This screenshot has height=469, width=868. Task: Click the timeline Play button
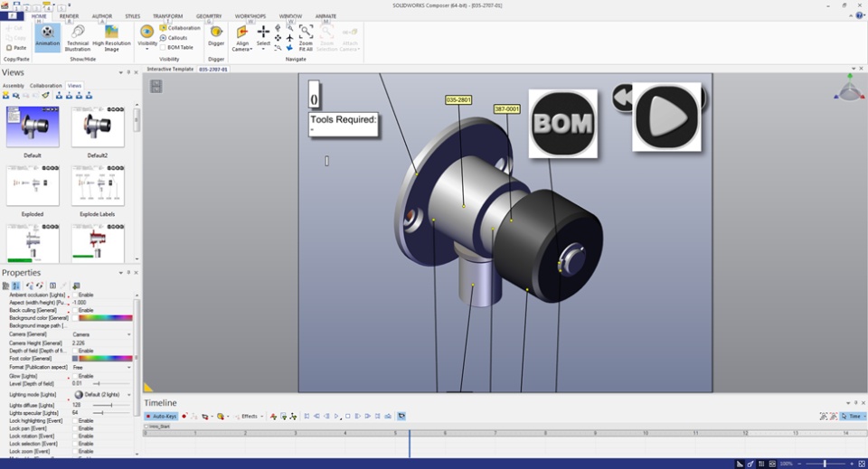point(336,416)
